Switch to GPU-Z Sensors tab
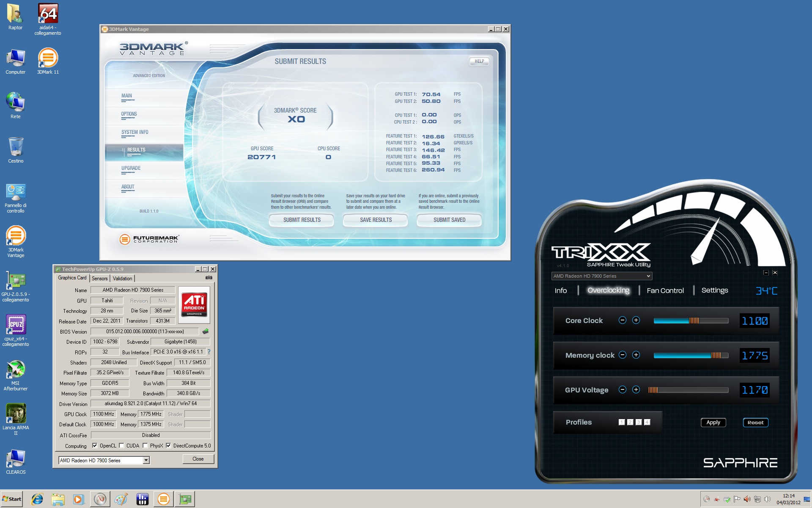The width and height of the screenshot is (812, 508). tap(100, 279)
